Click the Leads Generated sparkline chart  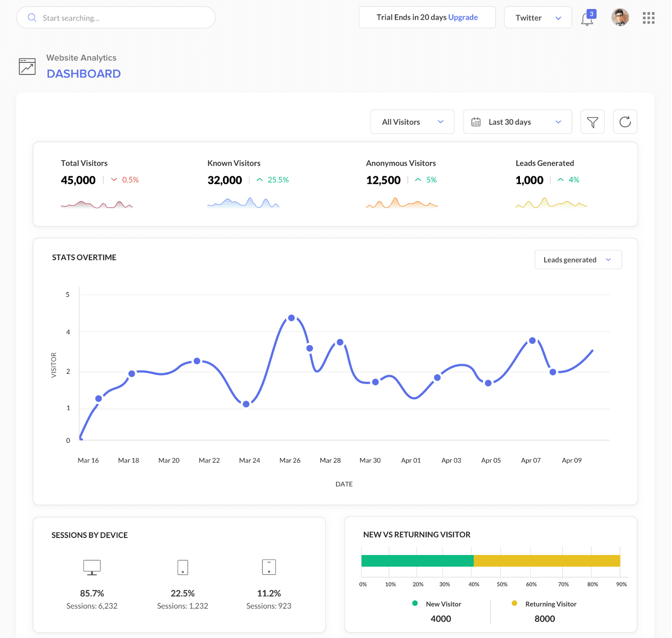[x=551, y=203]
